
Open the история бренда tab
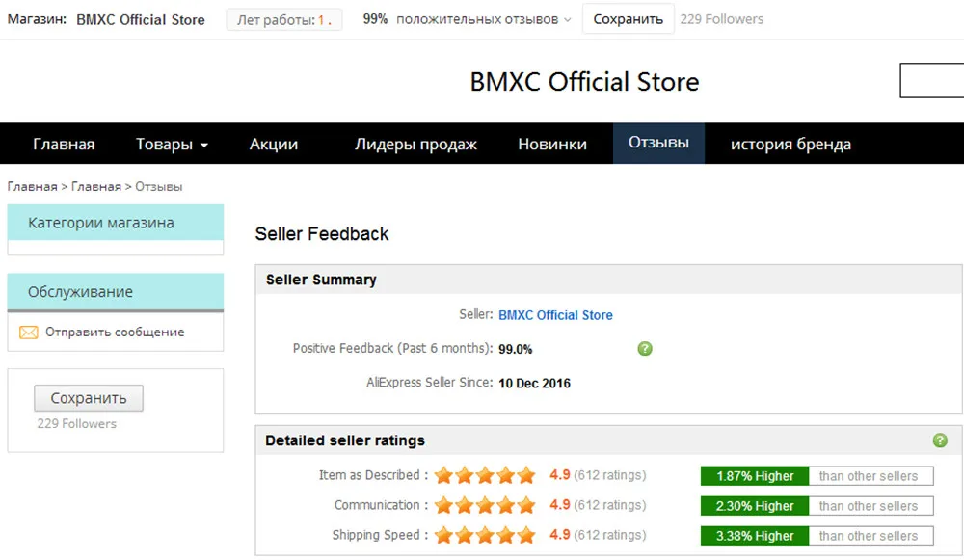[790, 144]
